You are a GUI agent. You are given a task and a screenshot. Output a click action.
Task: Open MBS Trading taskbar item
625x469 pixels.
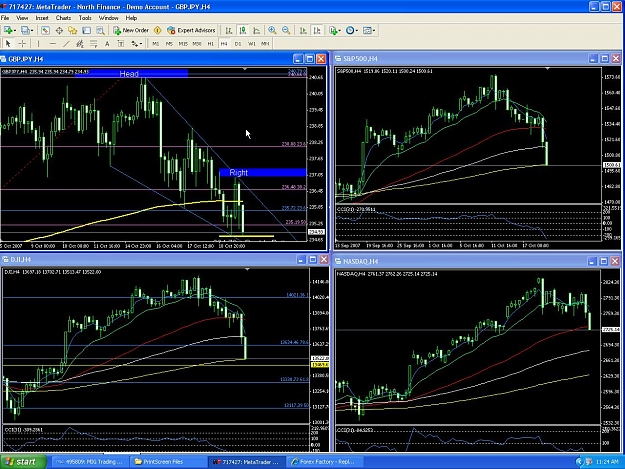89,462
